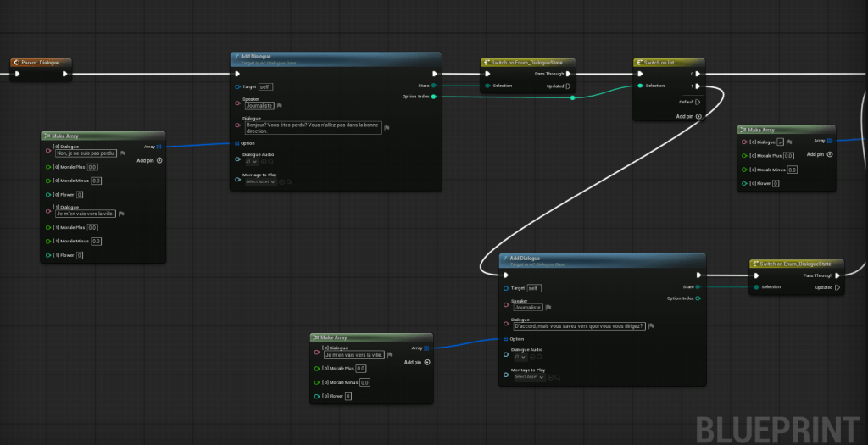Click the [0] Morale Plus value field in left Make Array
The width and height of the screenshot is (868, 445).
point(93,167)
